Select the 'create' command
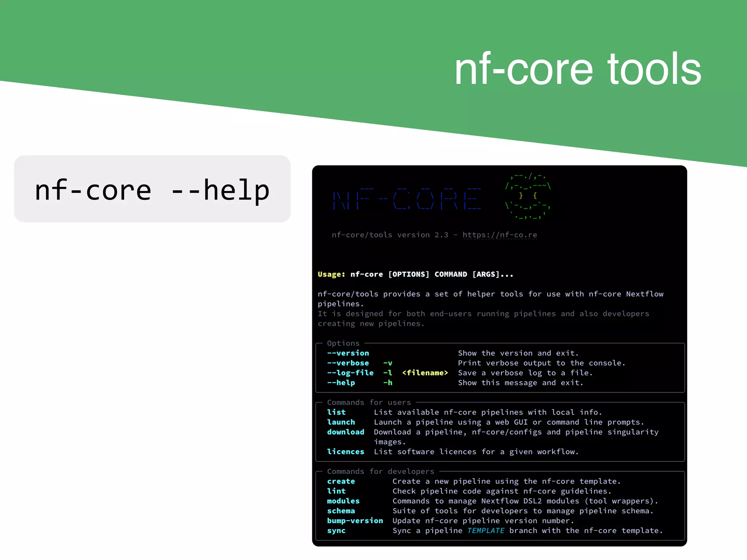The image size is (747, 560). [x=341, y=481]
